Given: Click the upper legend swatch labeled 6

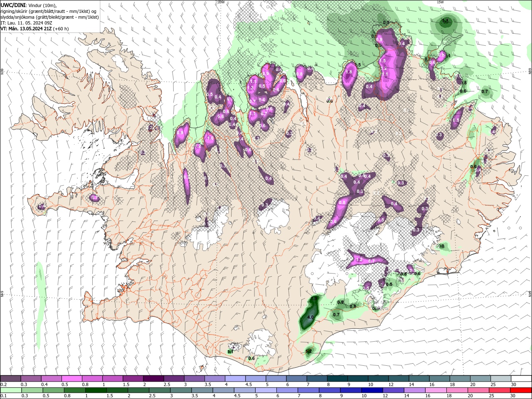Looking at the screenshot, I should point(296,379).
